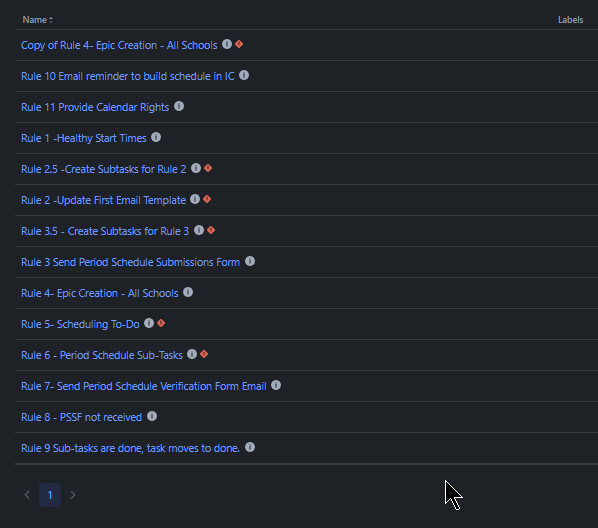The image size is (598, 528).
Task: Open Rule 5- Scheduling To-Do
Action: coord(80,324)
